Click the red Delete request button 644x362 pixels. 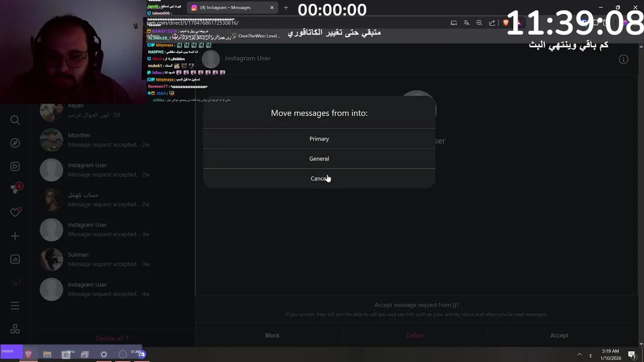point(415,335)
